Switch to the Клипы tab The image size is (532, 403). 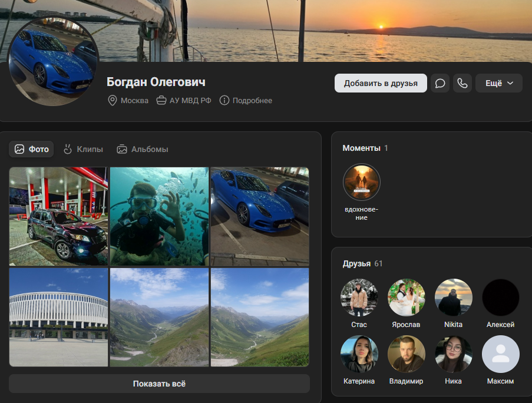(x=83, y=149)
